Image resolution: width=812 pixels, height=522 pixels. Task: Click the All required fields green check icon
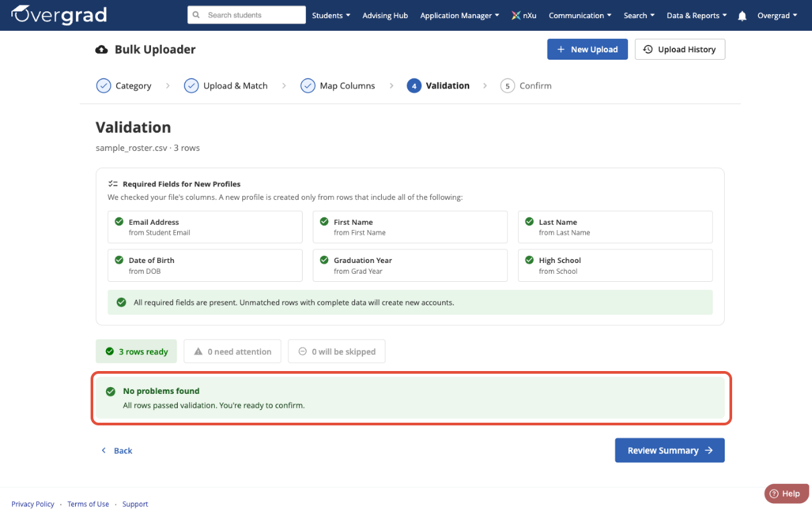pos(121,303)
